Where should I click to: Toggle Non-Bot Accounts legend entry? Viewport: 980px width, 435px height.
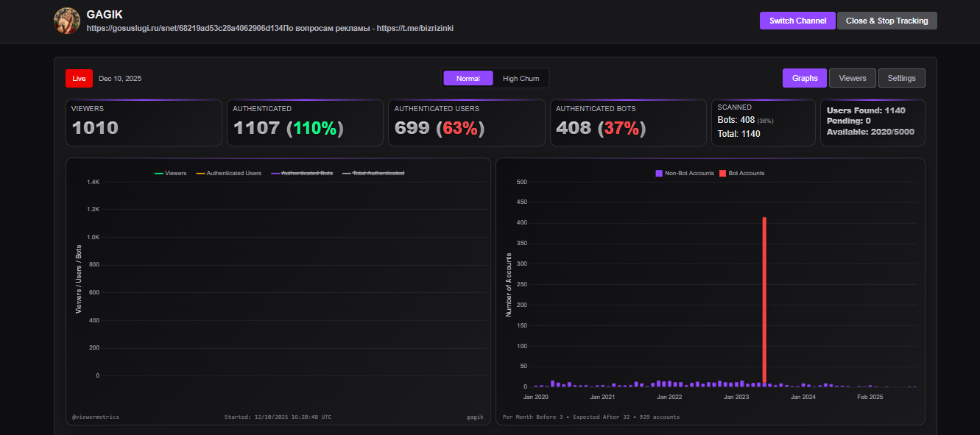(685, 173)
